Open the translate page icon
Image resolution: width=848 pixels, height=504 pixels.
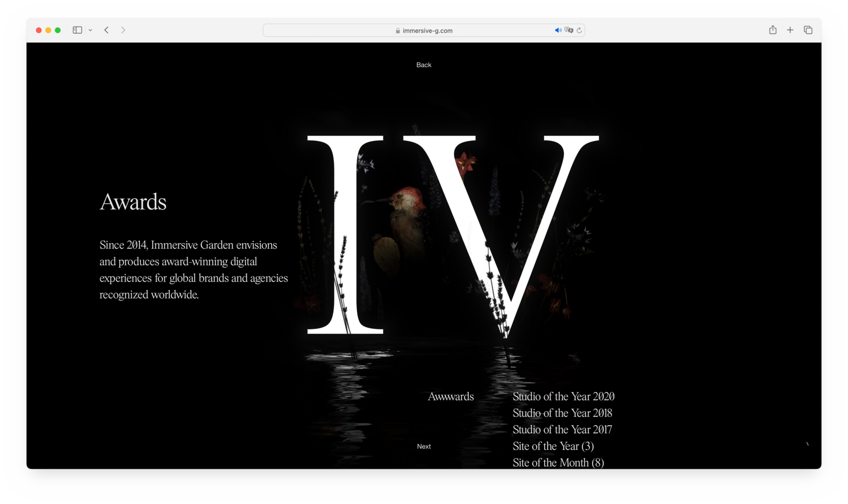(x=569, y=30)
